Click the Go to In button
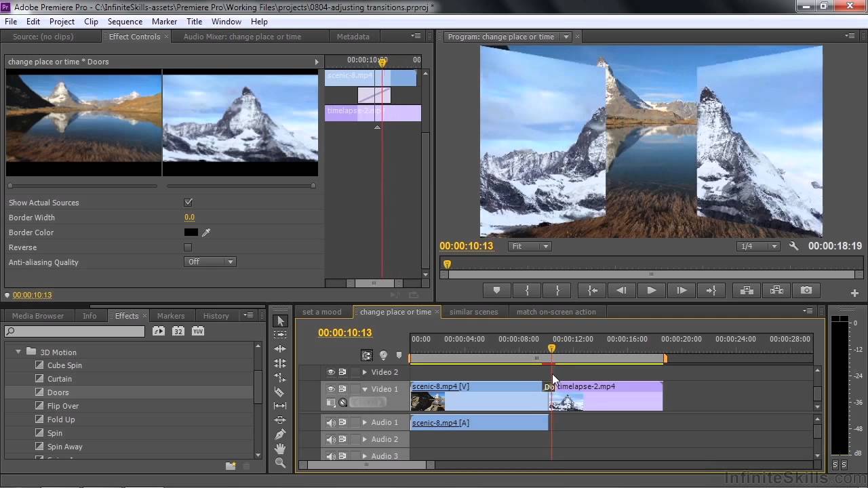 tap(593, 290)
